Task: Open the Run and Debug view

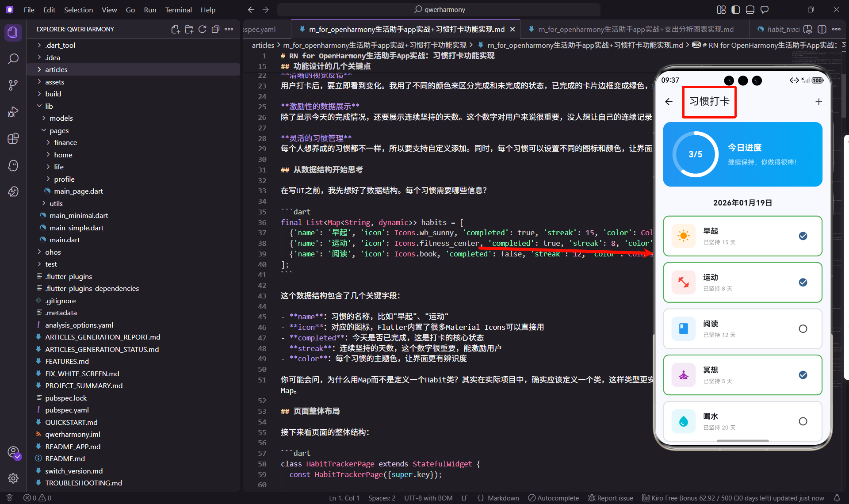Action: pyautogui.click(x=13, y=112)
